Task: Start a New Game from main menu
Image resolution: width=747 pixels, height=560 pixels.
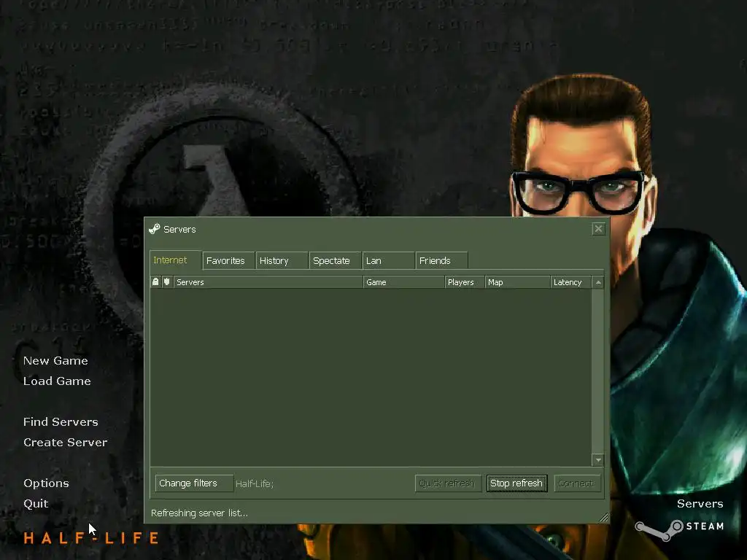Action: coord(55,361)
